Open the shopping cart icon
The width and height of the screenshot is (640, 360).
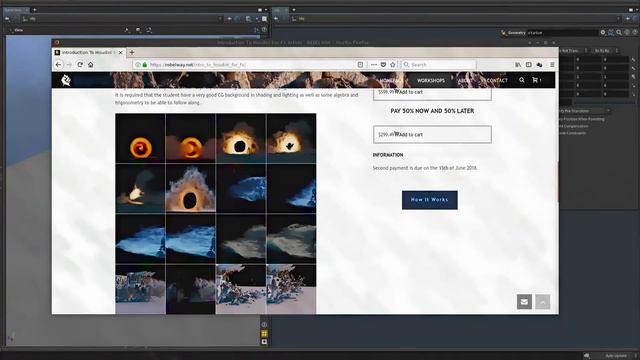pos(535,80)
